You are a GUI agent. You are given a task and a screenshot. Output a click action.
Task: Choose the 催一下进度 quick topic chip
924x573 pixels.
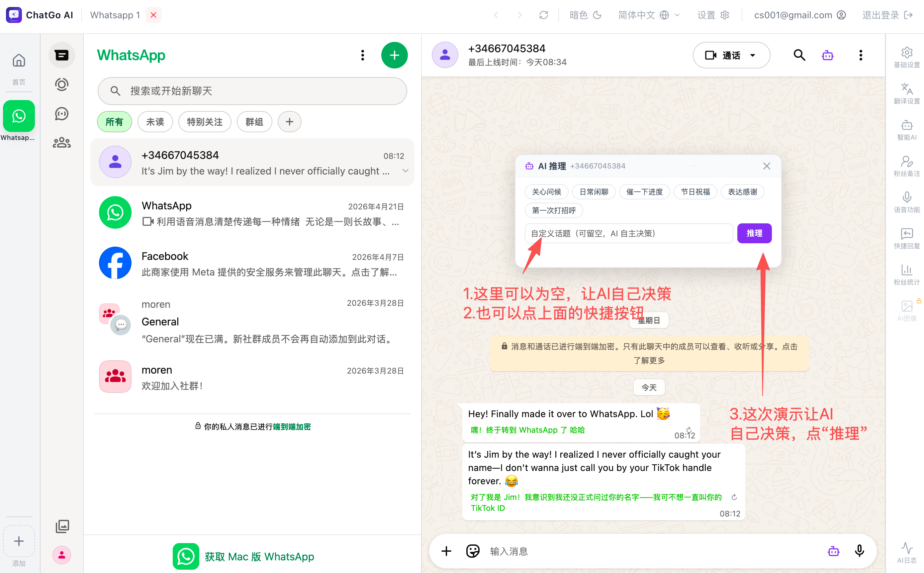[645, 192]
